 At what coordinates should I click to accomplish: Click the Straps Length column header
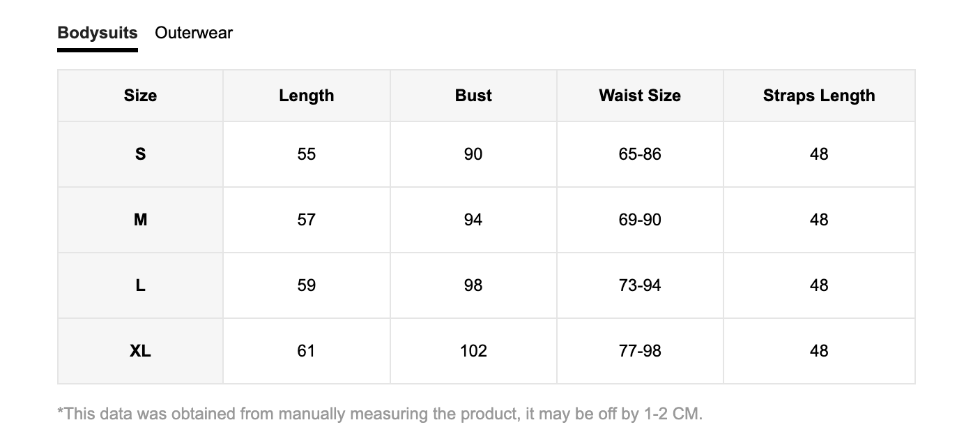pos(819,96)
